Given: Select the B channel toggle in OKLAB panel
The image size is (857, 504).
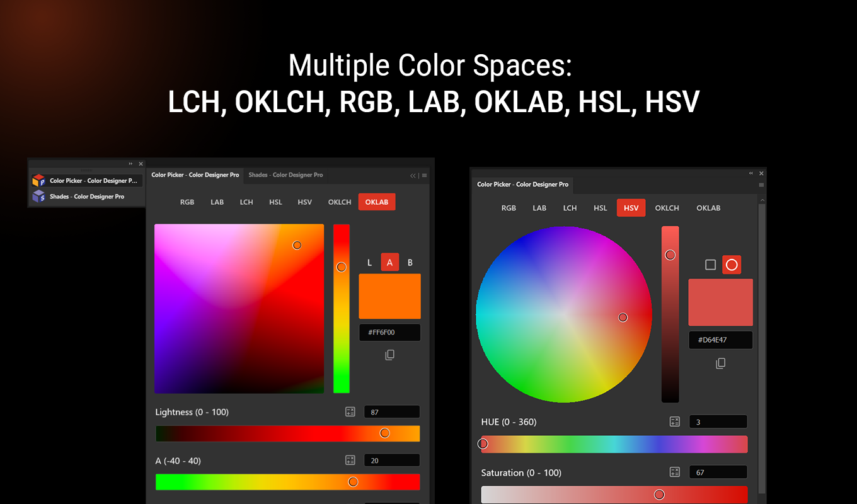Looking at the screenshot, I should [410, 262].
